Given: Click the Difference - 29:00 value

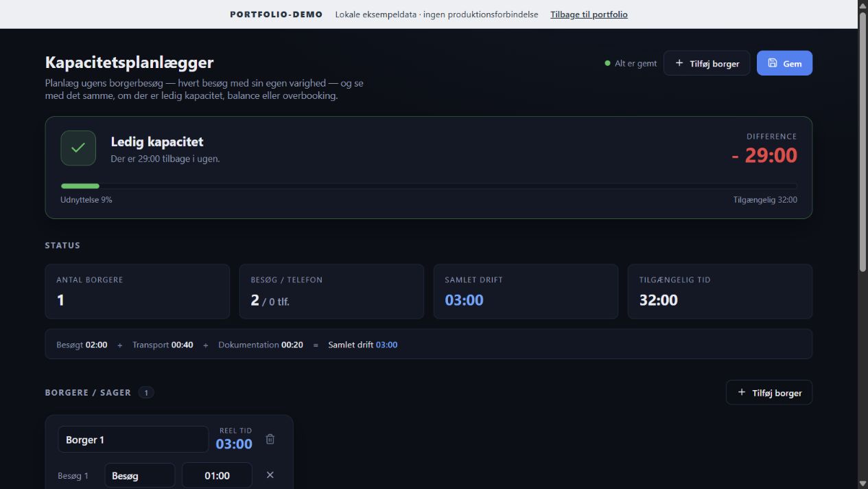Looking at the screenshot, I should [764, 155].
